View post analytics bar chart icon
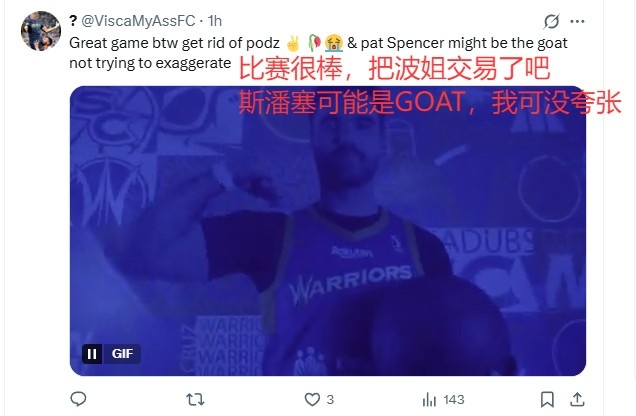 429,400
